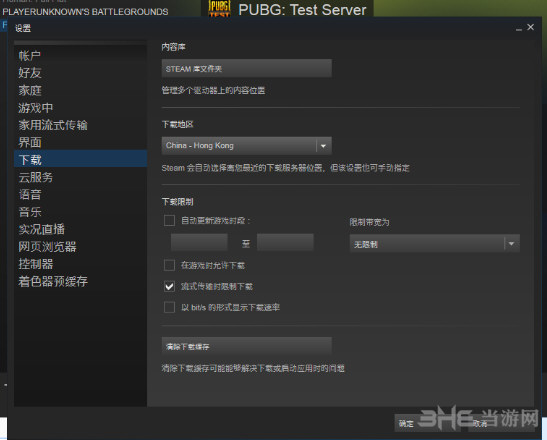Viewport: 547px width, 440px height.
Task: Select the 语音 settings category
Action: (80, 194)
